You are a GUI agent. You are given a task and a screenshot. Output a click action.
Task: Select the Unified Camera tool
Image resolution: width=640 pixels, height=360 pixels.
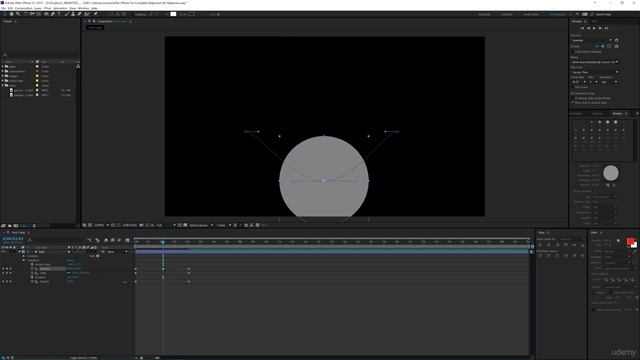click(x=32, y=14)
